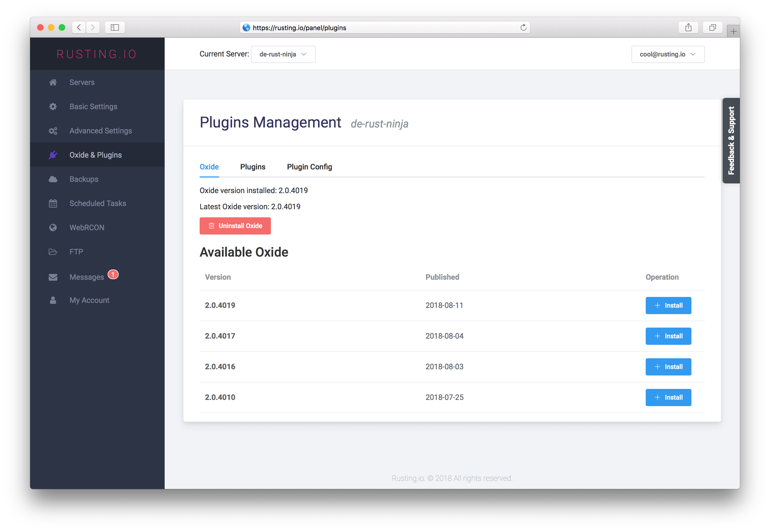Click the 'Oxide version installed: 2.0.4019' text
770x532 pixels.
pos(254,191)
